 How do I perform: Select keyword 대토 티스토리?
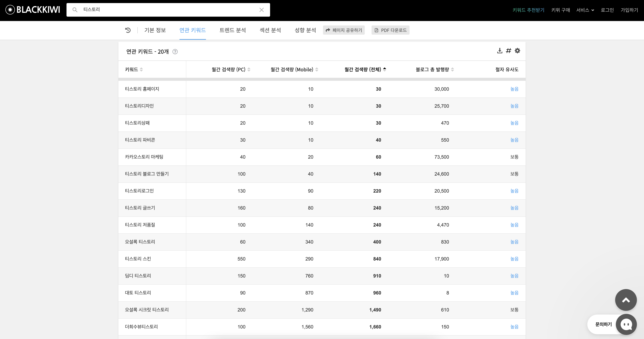point(138,293)
